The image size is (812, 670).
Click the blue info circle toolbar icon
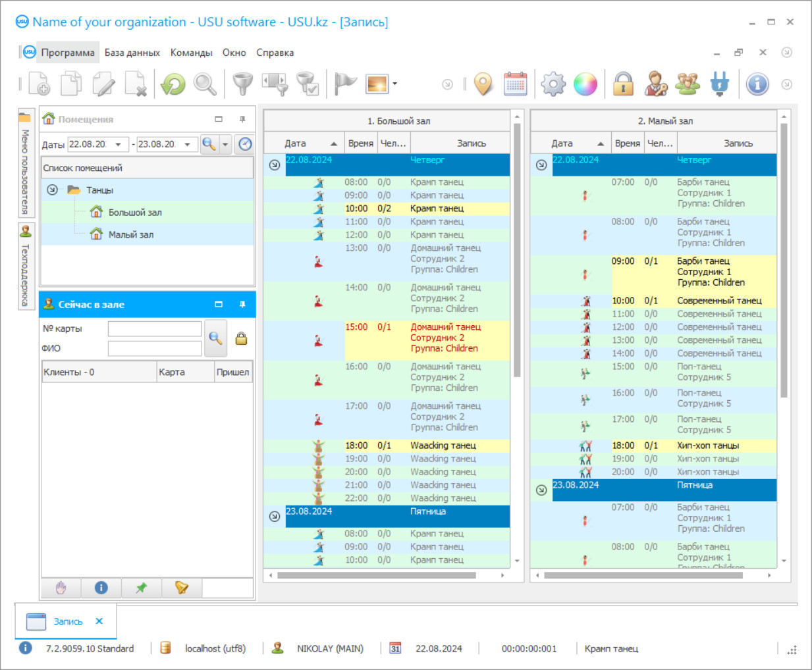point(757,84)
